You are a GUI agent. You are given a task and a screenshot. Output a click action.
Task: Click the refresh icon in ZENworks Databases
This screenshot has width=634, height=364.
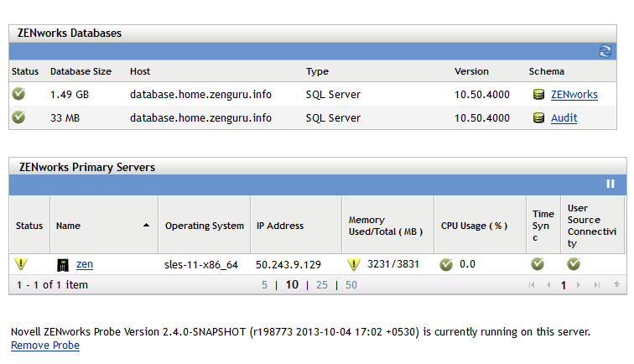tap(605, 51)
